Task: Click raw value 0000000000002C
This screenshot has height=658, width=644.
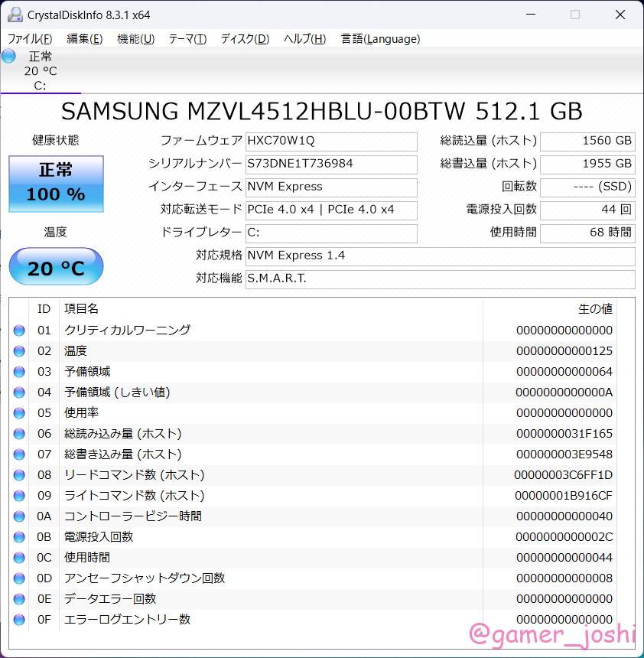Action: tap(564, 536)
